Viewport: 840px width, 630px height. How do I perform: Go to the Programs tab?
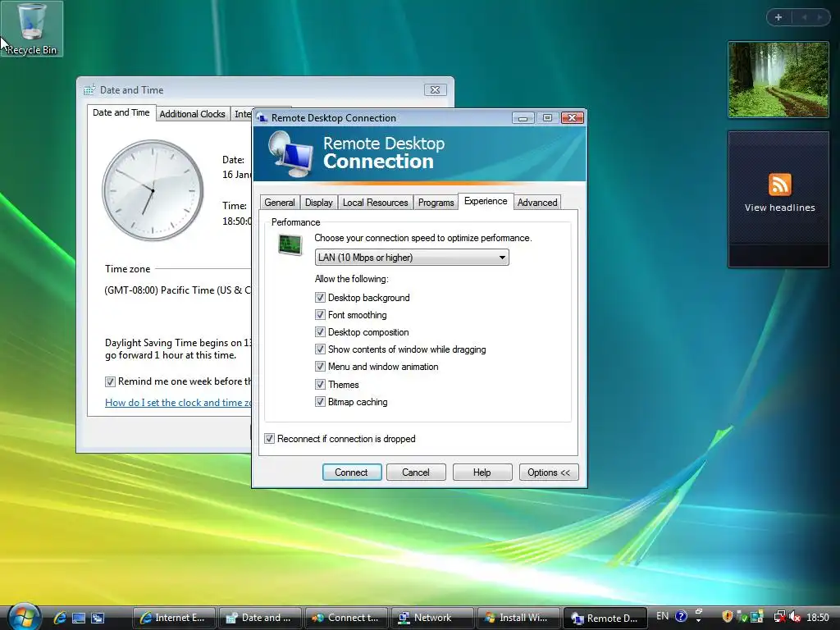tap(436, 203)
